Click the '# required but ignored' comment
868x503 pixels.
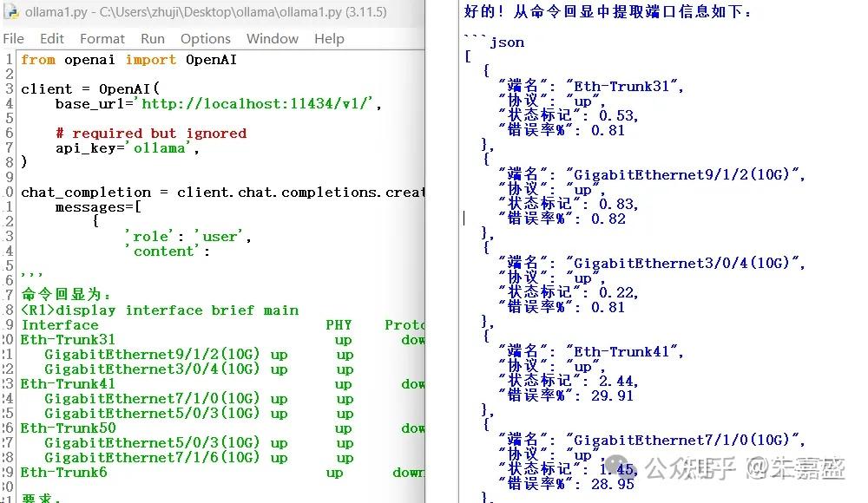pyautogui.click(x=151, y=134)
